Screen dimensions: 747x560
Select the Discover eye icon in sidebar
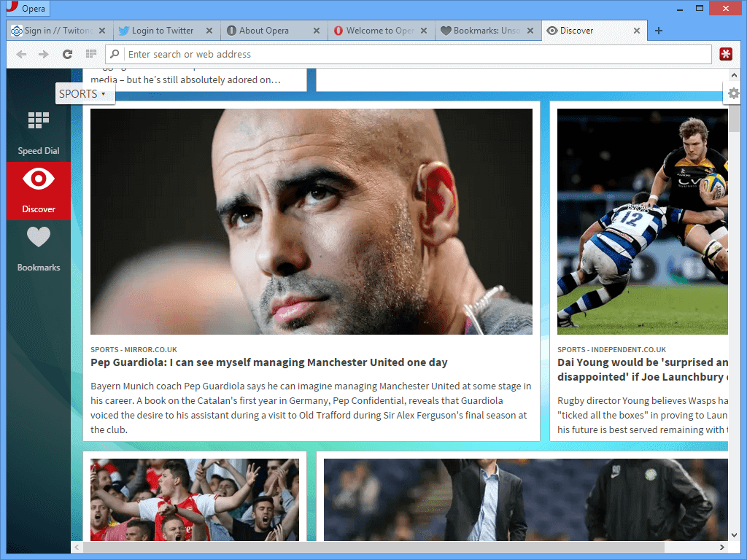pos(39,179)
